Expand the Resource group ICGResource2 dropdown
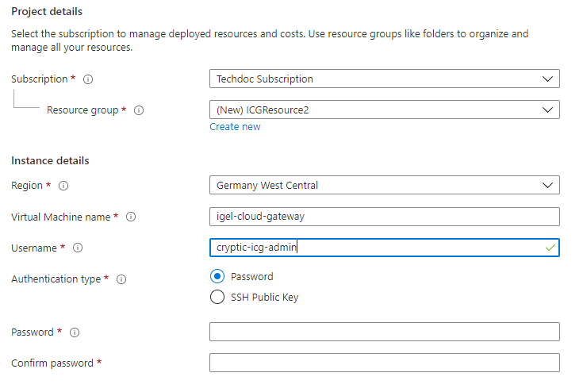The height and width of the screenshot is (392, 583). coord(384,110)
